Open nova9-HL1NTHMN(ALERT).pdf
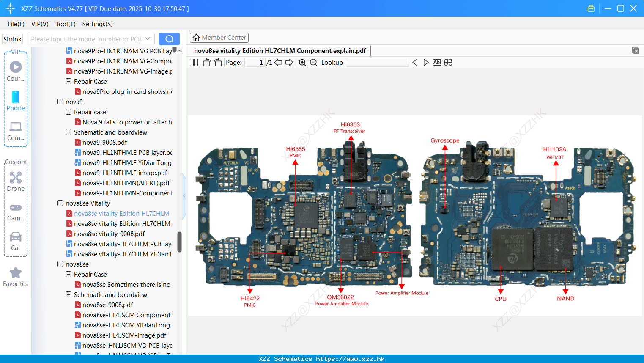Viewport: 644px width, 363px height. (122, 183)
